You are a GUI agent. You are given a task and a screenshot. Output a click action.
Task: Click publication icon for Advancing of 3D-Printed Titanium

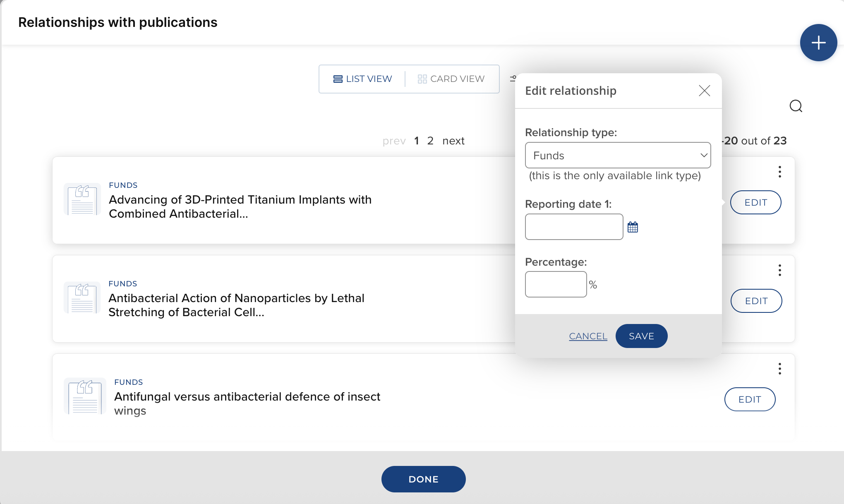coord(82,199)
